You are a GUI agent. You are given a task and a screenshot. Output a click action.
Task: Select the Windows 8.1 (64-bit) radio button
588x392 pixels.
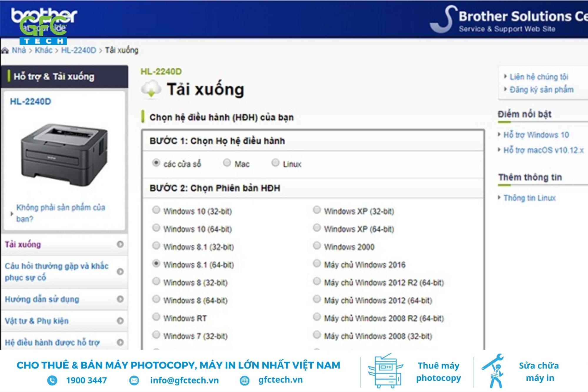coord(158,263)
